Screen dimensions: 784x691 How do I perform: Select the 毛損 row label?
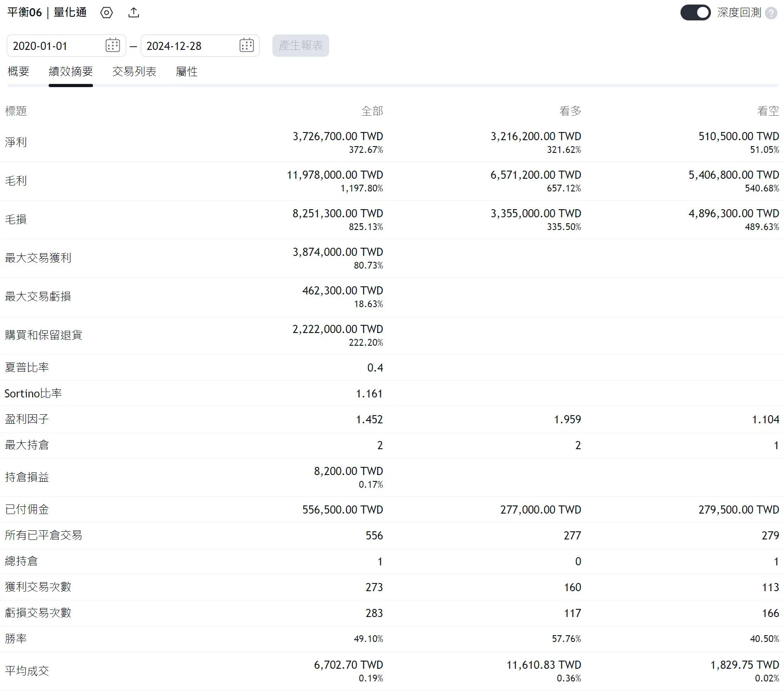click(16, 220)
